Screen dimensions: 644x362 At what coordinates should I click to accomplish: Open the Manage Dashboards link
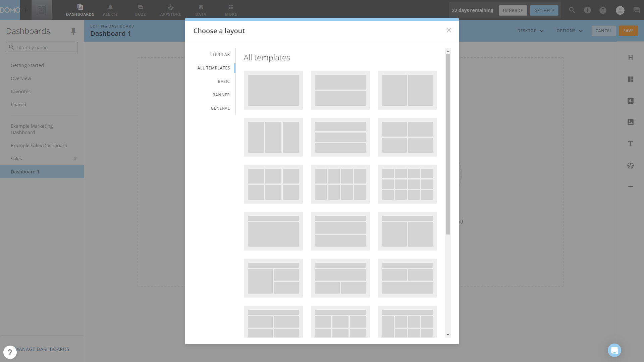click(43, 349)
